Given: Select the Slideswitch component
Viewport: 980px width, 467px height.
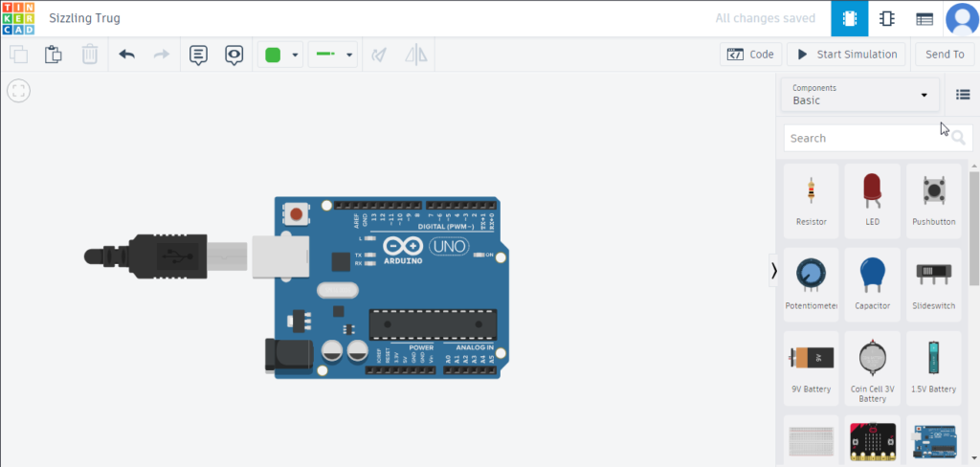Looking at the screenshot, I should (x=934, y=284).
